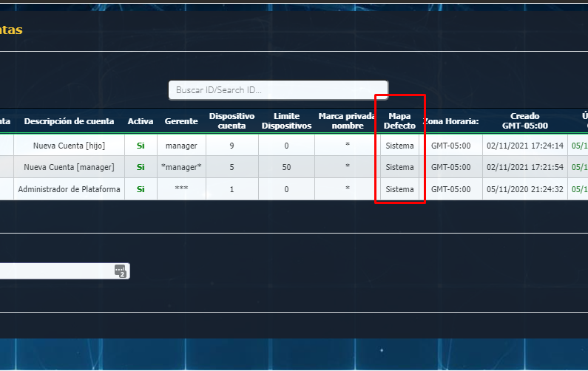This screenshot has height=371, width=588.
Task: Click the Marca privada nombre column header
Action: pyautogui.click(x=347, y=120)
